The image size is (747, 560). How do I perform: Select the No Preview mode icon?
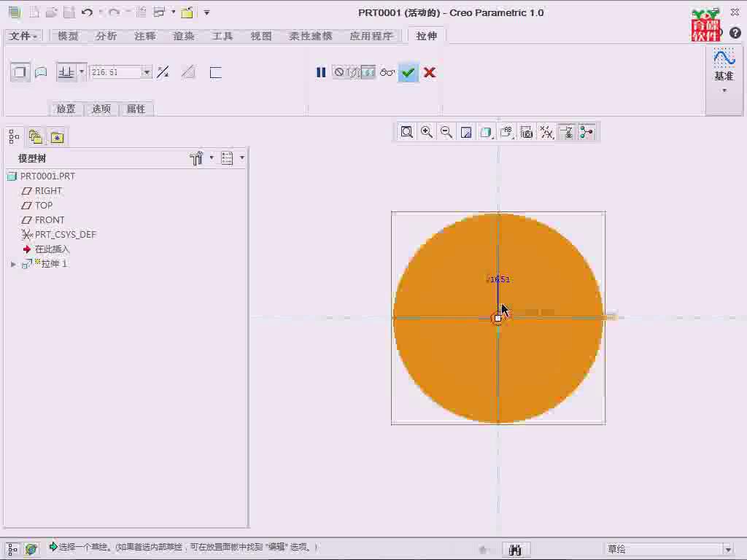339,72
